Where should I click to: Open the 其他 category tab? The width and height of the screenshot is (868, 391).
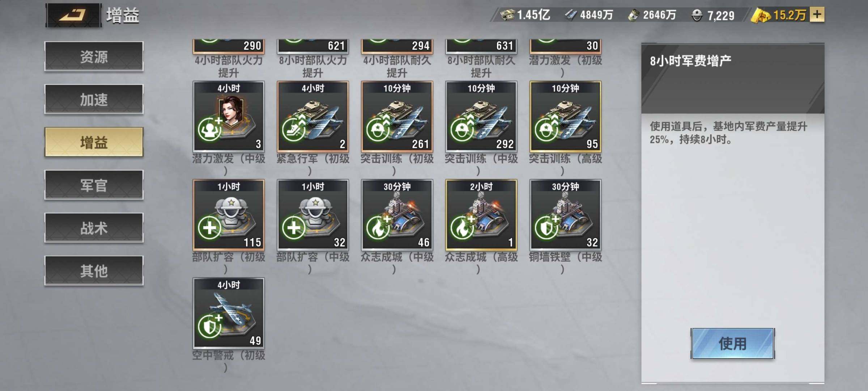click(94, 270)
